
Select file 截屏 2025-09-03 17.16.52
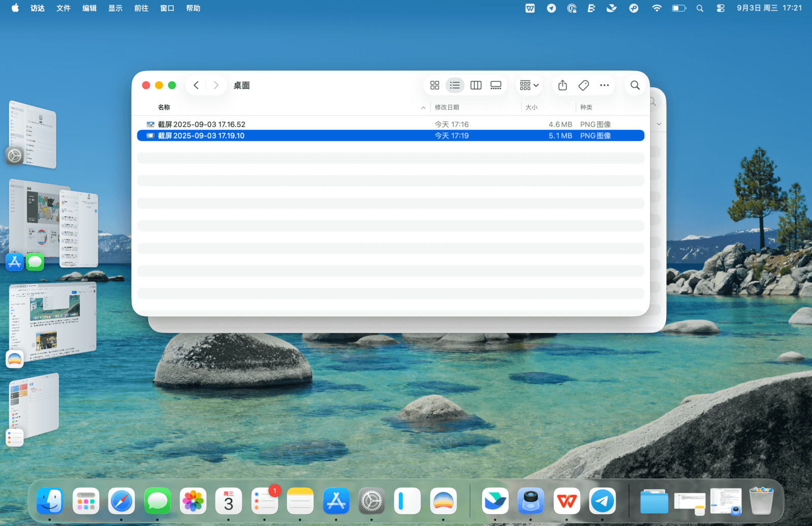pyautogui.click(x=201, y=124)
